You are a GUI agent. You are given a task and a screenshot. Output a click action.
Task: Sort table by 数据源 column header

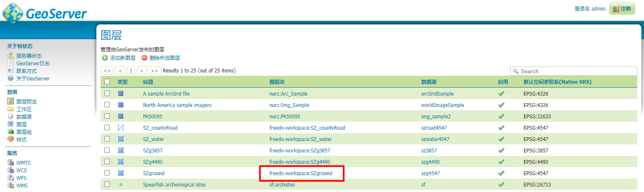[x=429, y=82]
